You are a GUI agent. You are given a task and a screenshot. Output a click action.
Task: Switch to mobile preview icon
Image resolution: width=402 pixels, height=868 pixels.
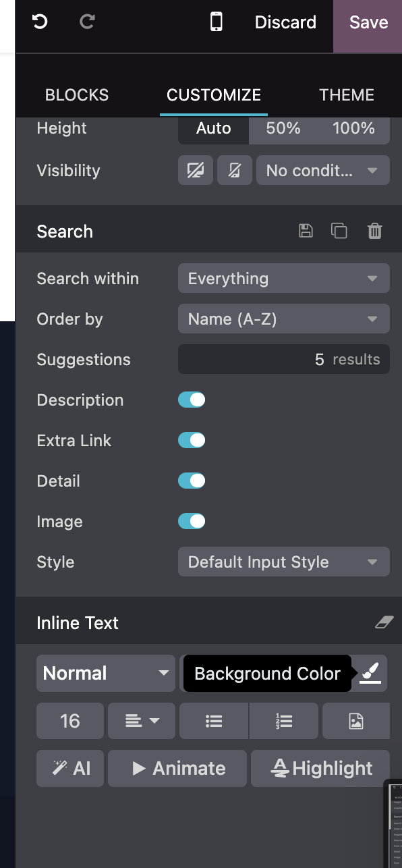click(216, 22)
